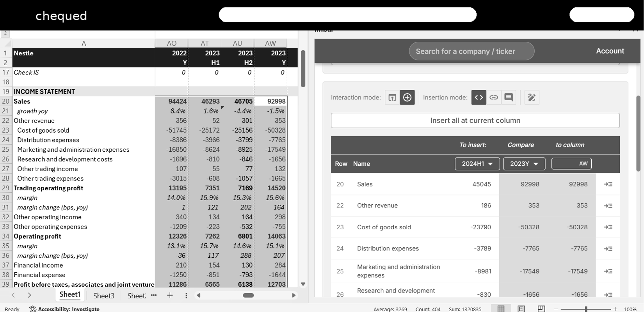Switch to Page Break Preview icon
644x312 pixels.
click(541, 308)
